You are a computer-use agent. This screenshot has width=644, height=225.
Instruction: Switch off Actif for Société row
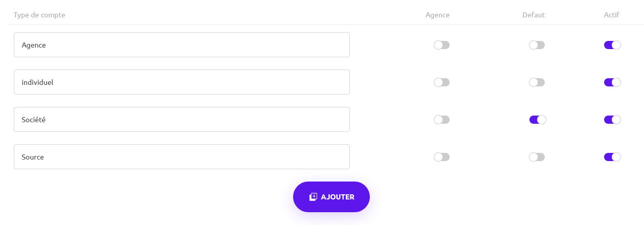click(x=612, y=120)
